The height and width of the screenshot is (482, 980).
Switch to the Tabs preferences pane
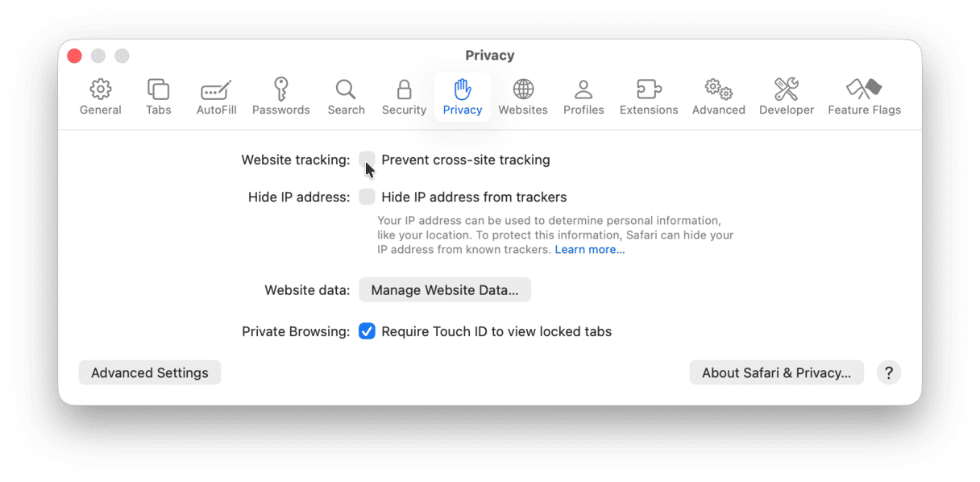coord(158,97)
